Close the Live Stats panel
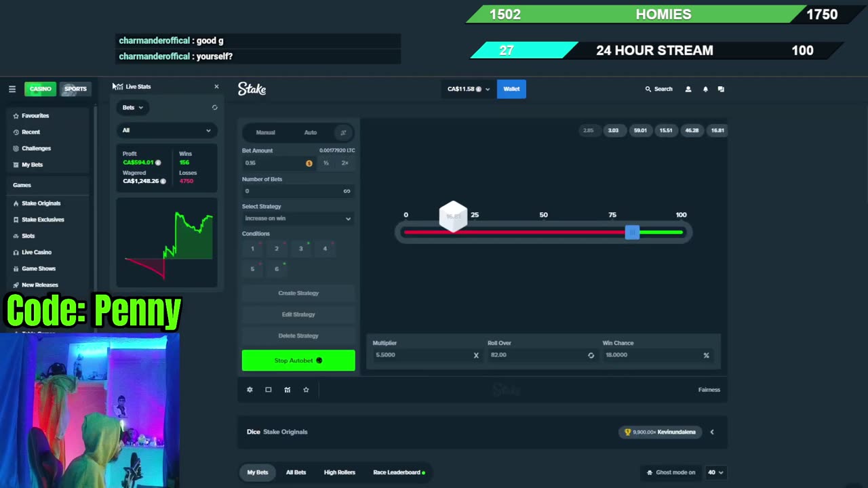This screenshot has width=868, height=488. 216,86
